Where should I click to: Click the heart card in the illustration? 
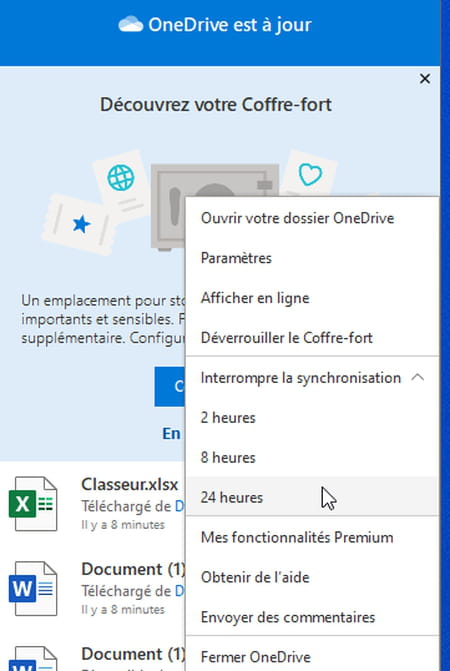pos(310,173)
